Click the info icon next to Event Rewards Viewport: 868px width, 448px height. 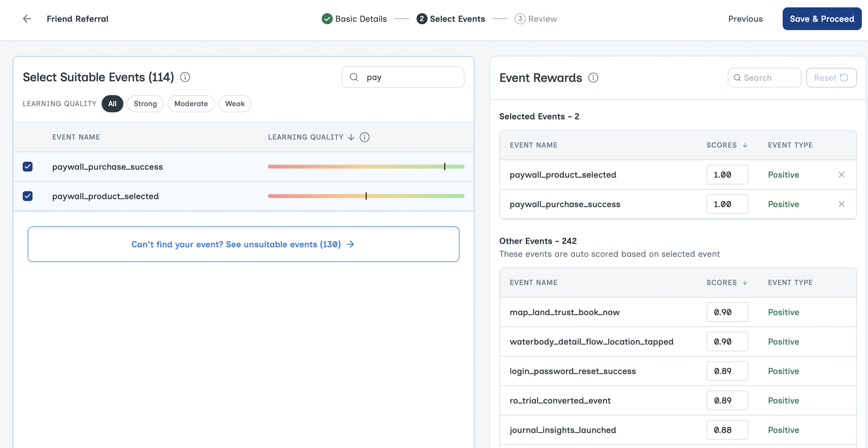(x=593, y=78)
